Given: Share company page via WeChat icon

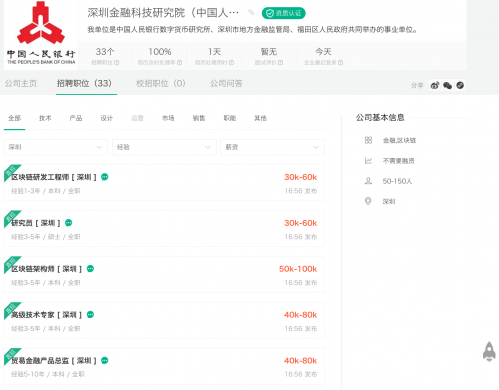Looking at the screenshot, I should [x=447, y=85].
